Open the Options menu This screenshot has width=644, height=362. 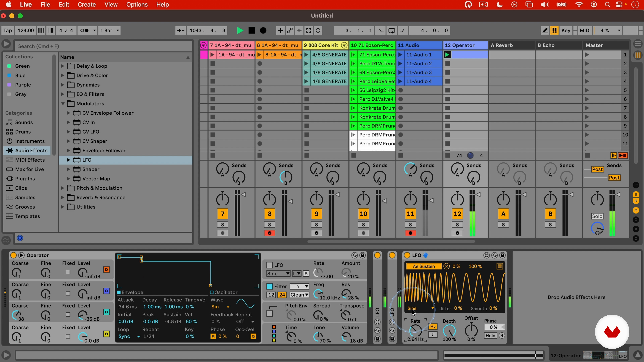click(x=137, y=5)
